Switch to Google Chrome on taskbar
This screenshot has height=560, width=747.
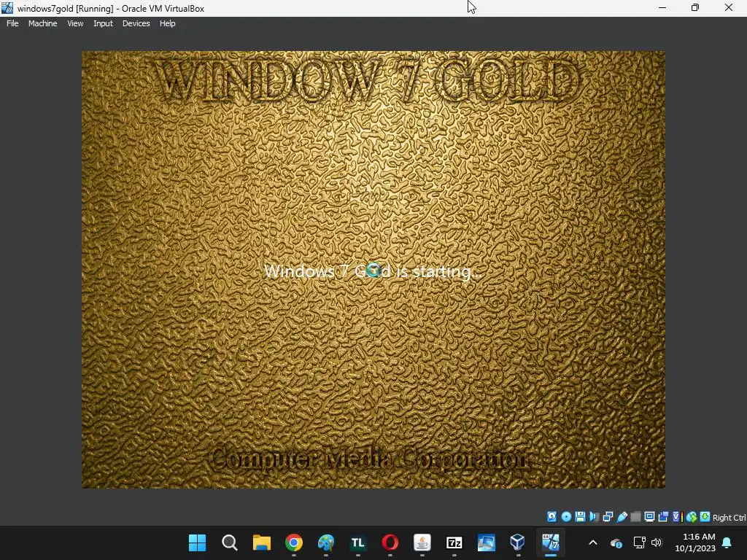(x=294, y=542)
